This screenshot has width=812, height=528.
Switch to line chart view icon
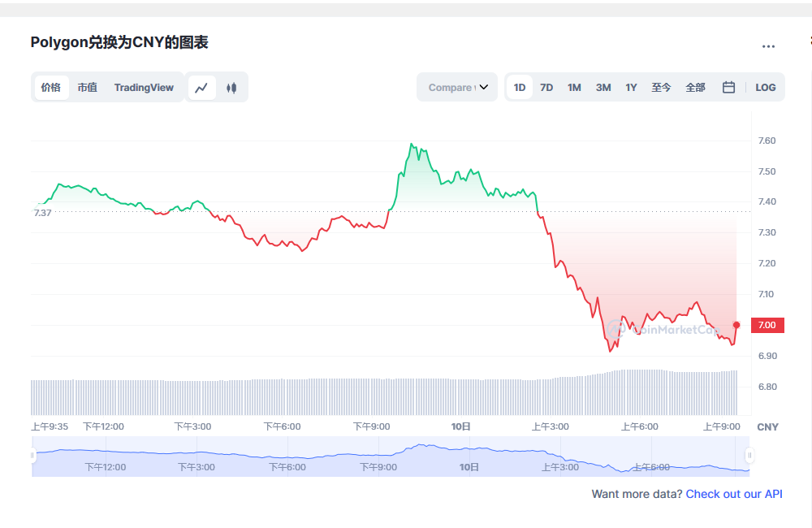click(x=201, y=88)
